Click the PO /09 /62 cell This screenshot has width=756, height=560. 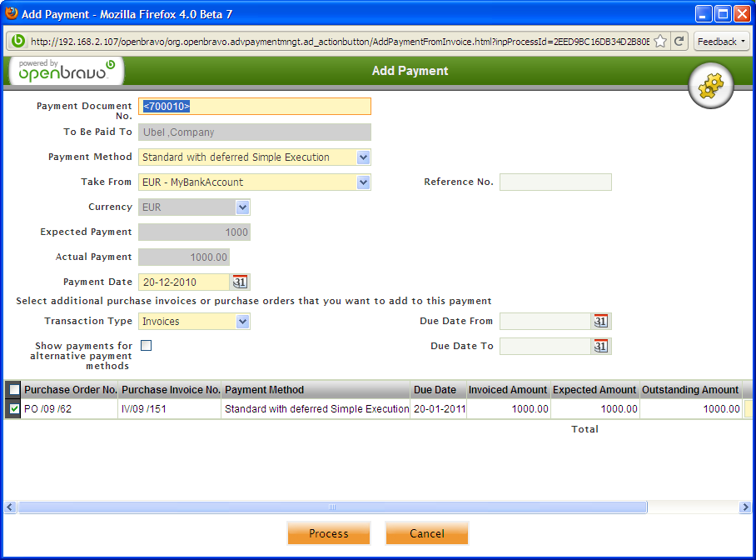69,409
